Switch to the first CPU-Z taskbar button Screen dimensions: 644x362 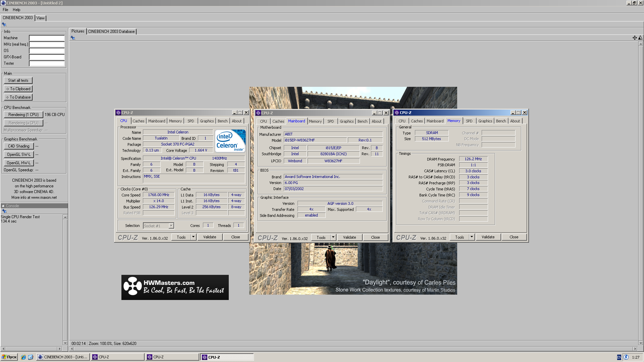click(118, 357)
